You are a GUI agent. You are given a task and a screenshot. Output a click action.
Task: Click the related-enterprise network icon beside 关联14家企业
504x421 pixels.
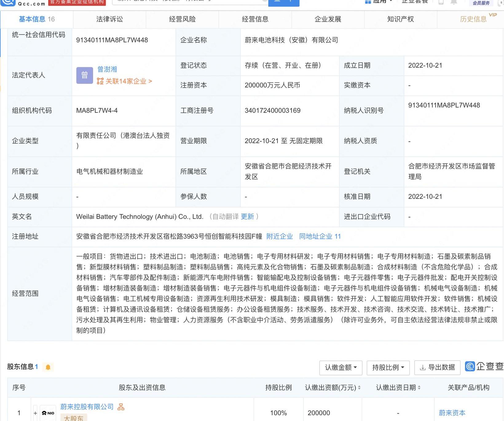[100, 81]
